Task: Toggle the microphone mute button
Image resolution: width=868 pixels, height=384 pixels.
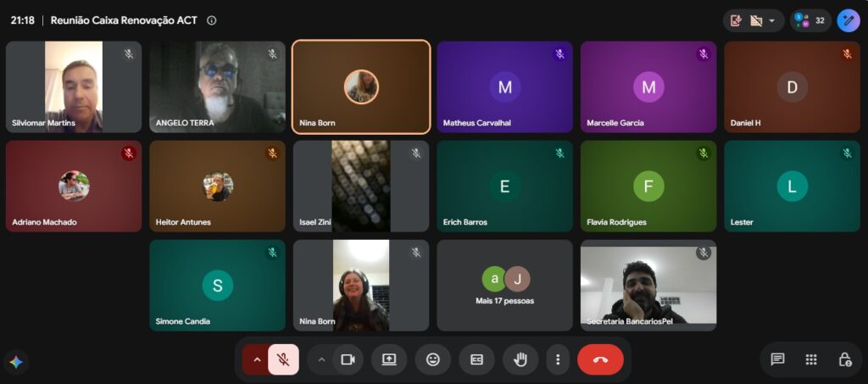Action: (x=283, y=359)
